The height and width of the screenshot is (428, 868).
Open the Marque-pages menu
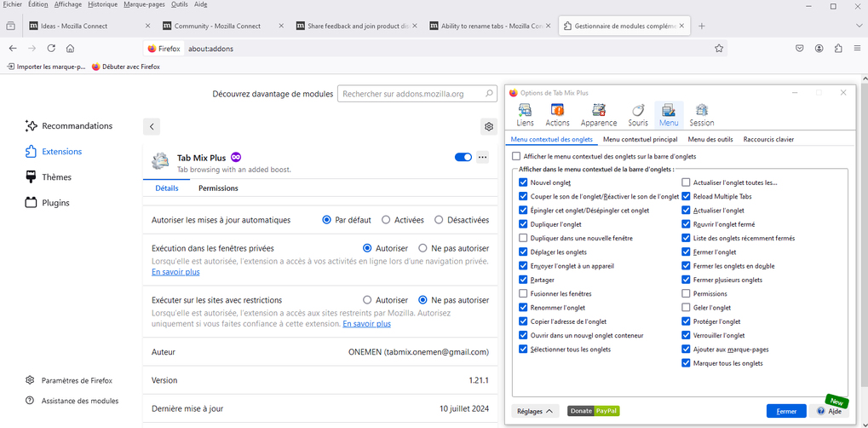pyautogui.click(x=145, y=4)
